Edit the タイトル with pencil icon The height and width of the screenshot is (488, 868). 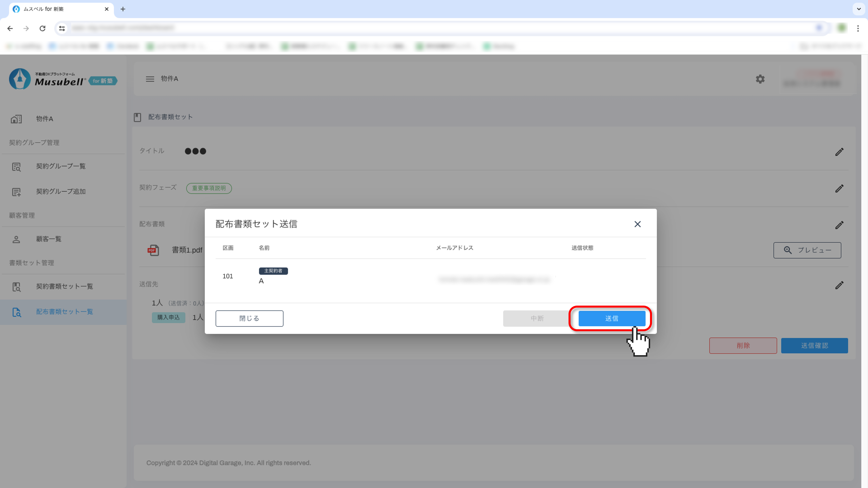click(839, 152)
